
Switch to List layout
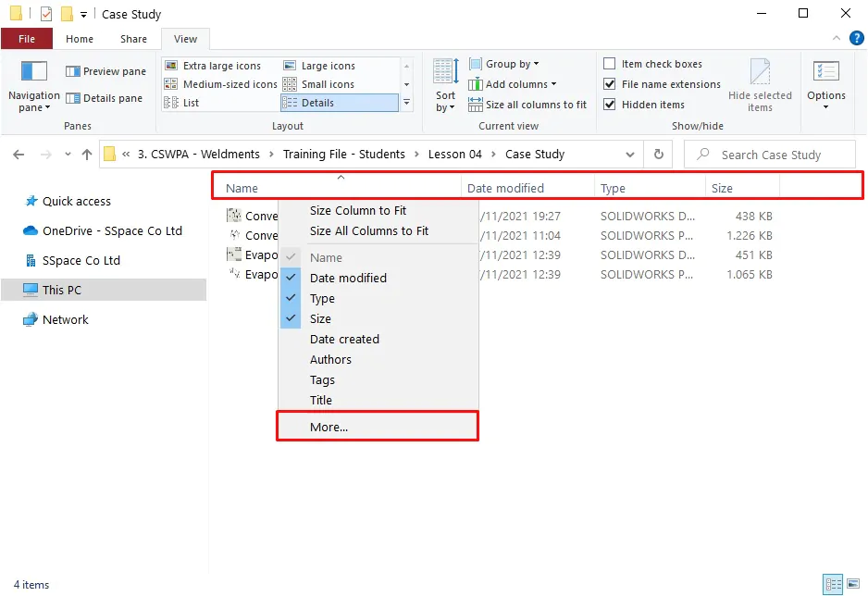click(182, 103)
